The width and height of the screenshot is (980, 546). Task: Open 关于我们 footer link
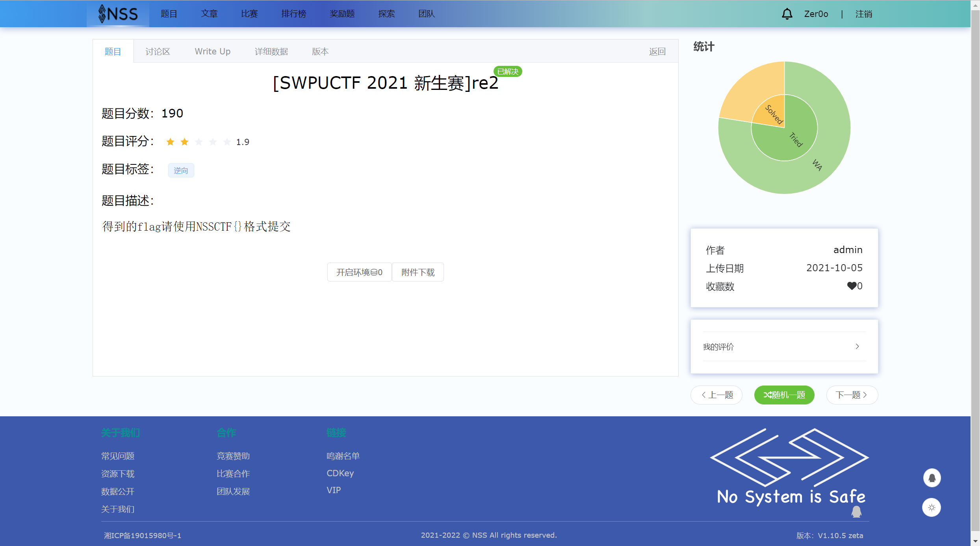click(118, 509)
